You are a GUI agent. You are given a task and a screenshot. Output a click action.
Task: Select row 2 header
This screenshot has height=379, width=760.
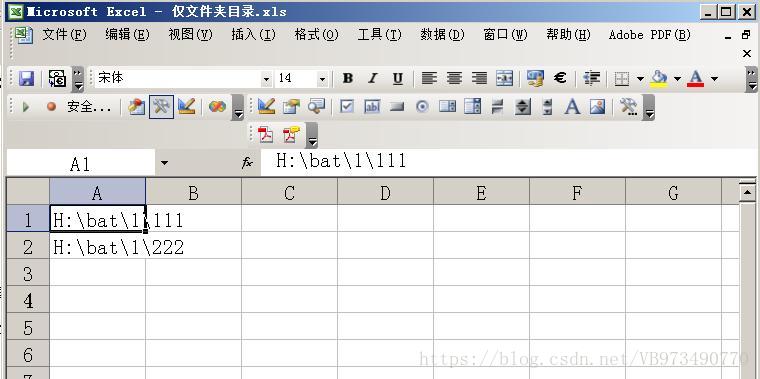[28, 247]
